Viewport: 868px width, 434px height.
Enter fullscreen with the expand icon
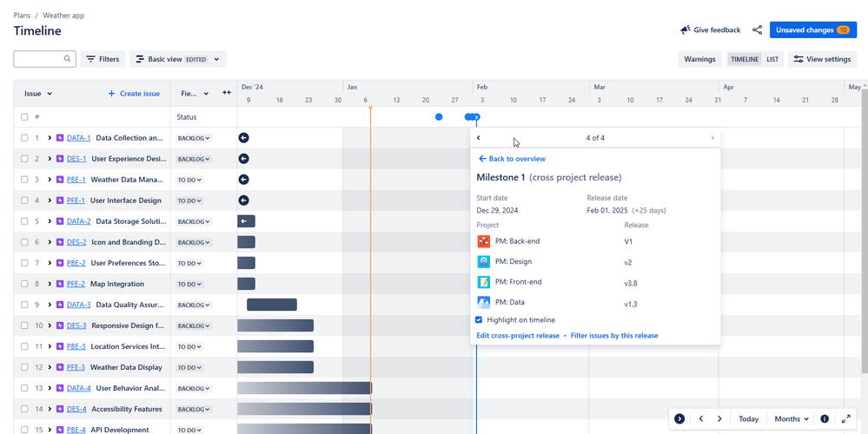tap(846, 419)
